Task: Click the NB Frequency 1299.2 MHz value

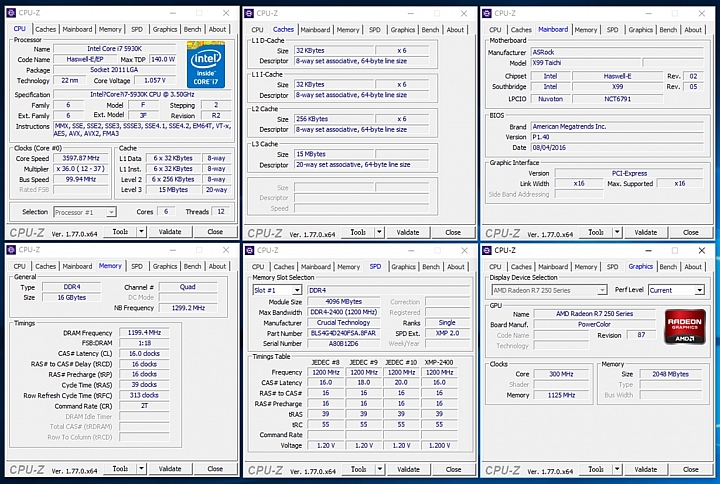Action: pyautogui.click(x=188, y=308)
